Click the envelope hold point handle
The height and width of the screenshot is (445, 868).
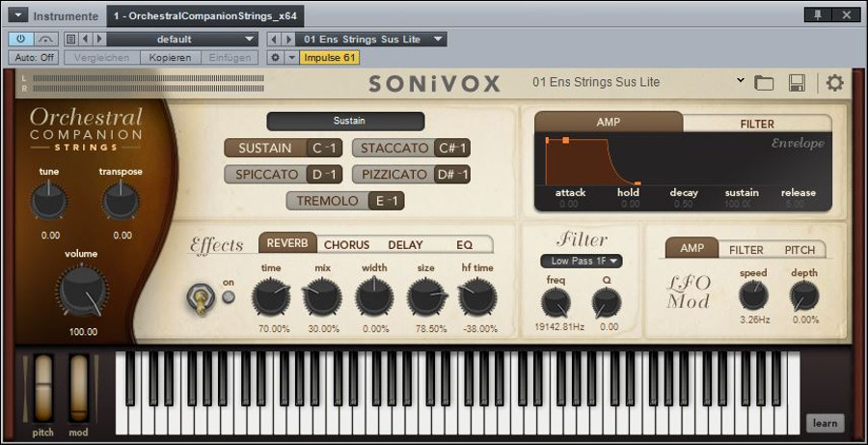click(x=566, y=141)
